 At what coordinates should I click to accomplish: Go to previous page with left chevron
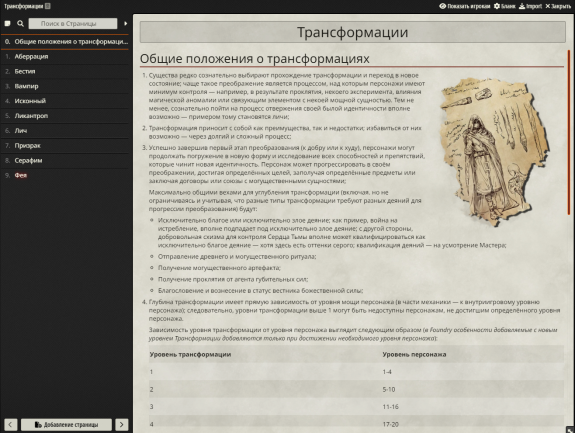pos(10,425)
